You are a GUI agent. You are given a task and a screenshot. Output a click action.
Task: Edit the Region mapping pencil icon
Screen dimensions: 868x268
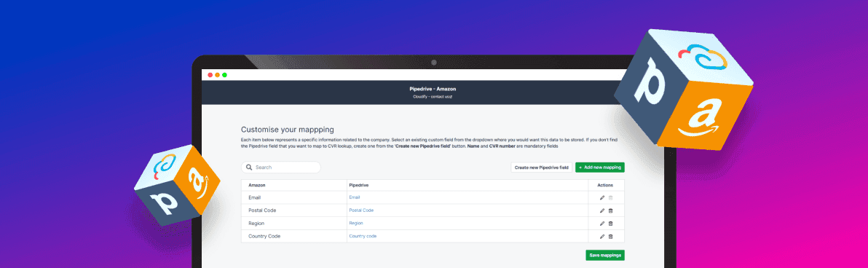602,224
